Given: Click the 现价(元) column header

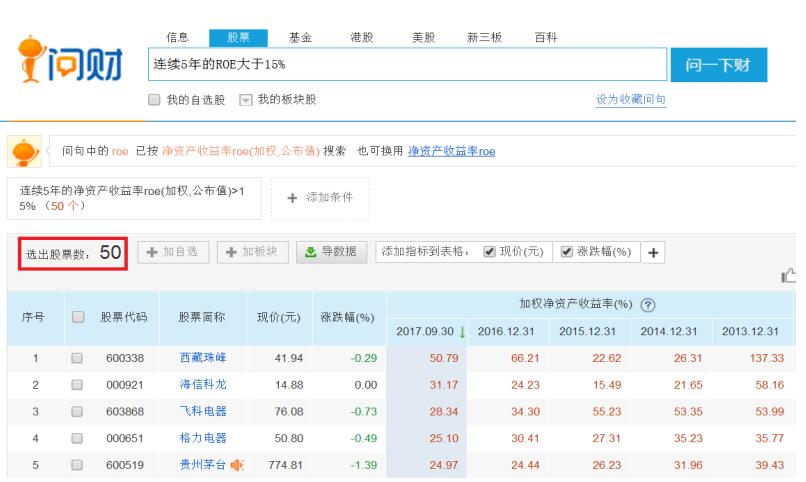Looking at the screenshot, I should point(279,318).
